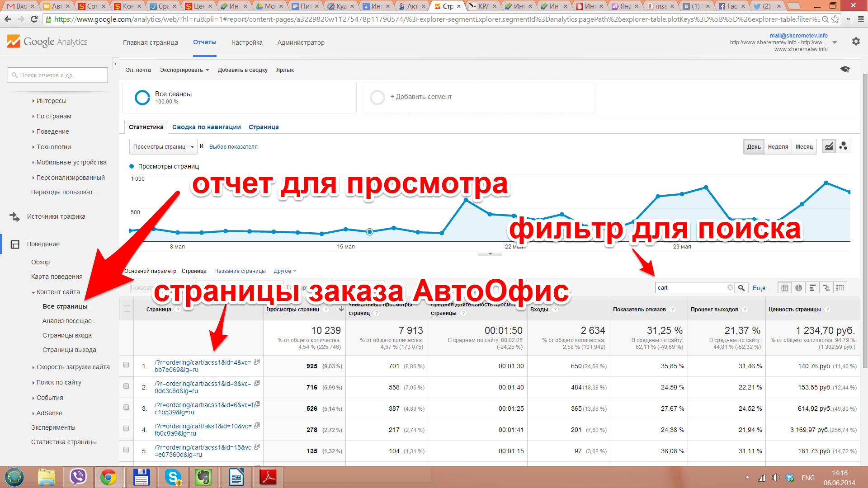
Task: Open row 1 page link in new window
Action: point(257,362)
